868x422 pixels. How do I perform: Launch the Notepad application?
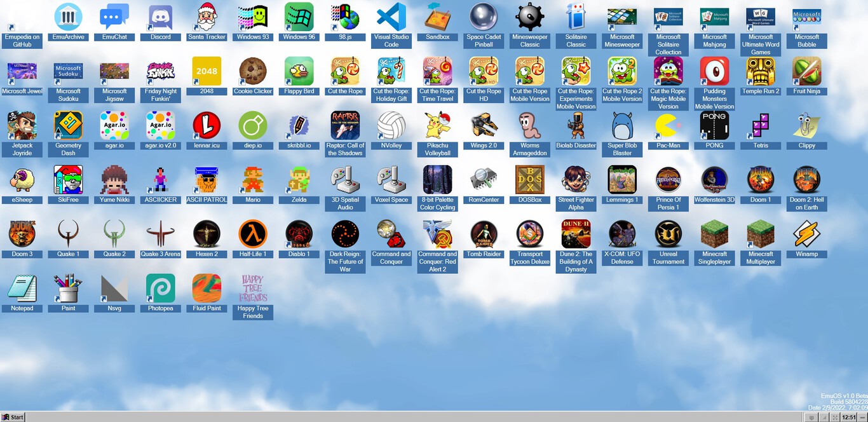(x=22, y=288)
